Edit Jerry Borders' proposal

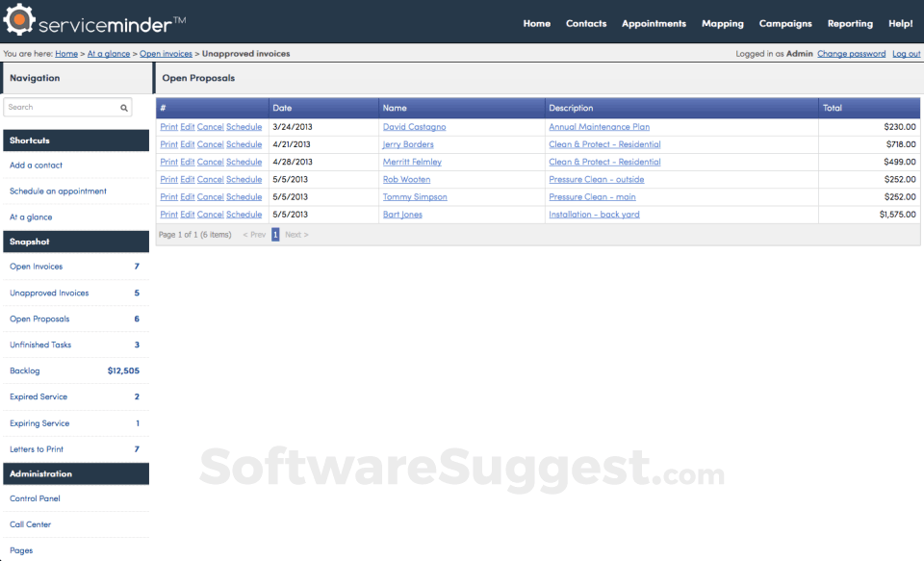[188, 144]
